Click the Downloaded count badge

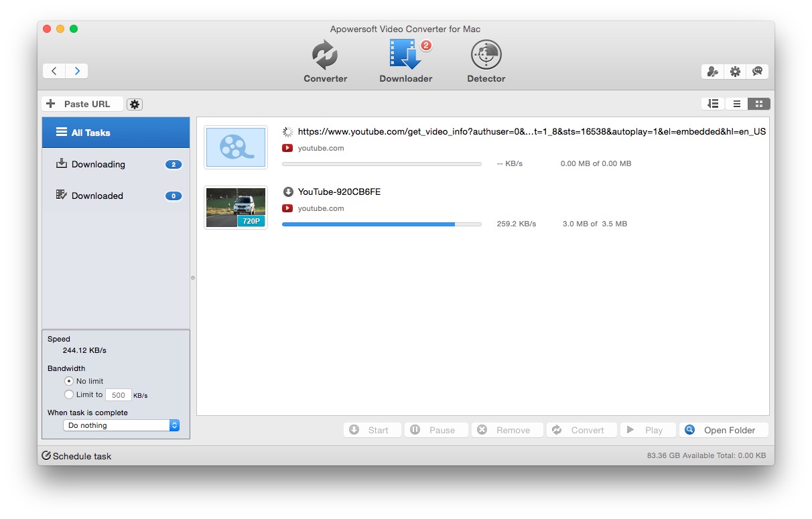[x=174, y=196]
